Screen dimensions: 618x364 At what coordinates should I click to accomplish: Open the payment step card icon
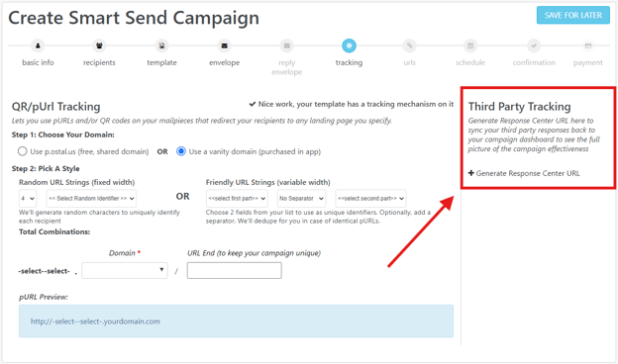click(588, 46)
